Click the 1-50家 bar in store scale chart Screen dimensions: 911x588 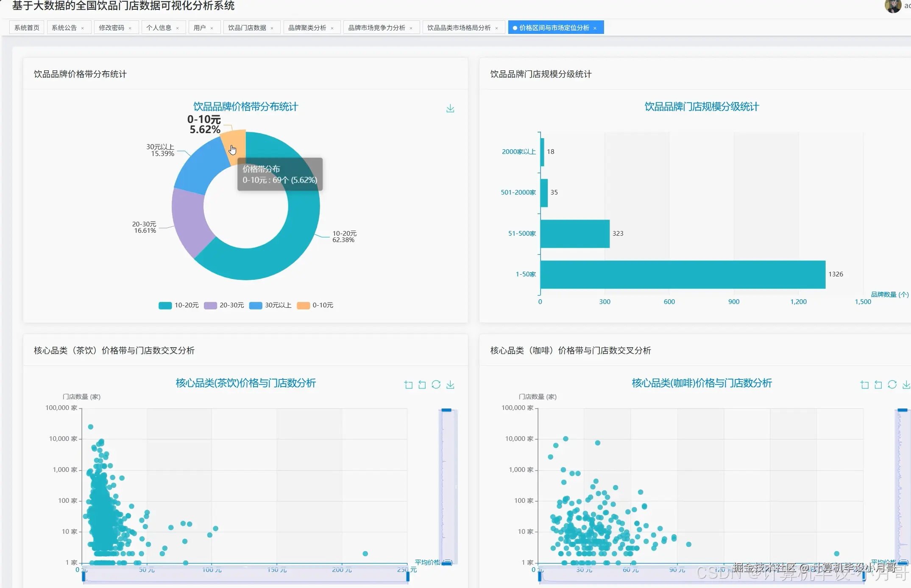click(x=683, y=274)
